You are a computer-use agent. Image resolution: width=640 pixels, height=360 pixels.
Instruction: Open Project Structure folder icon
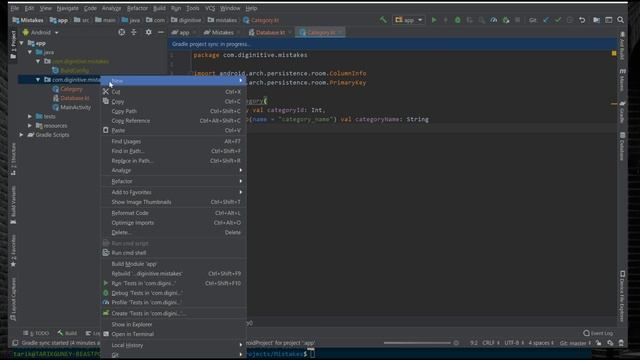[x=596, y=20]
